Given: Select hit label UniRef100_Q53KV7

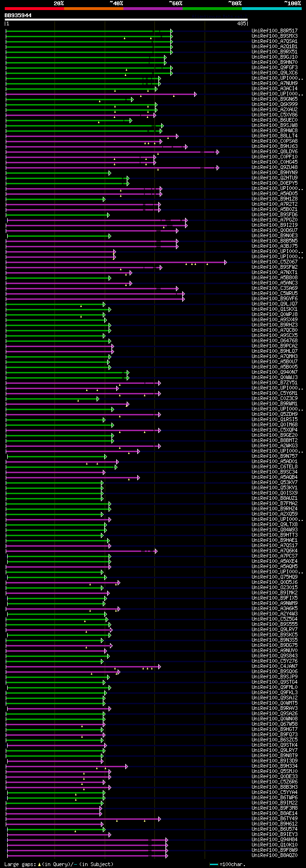Looking at the screenshot, I should point(274,483).
